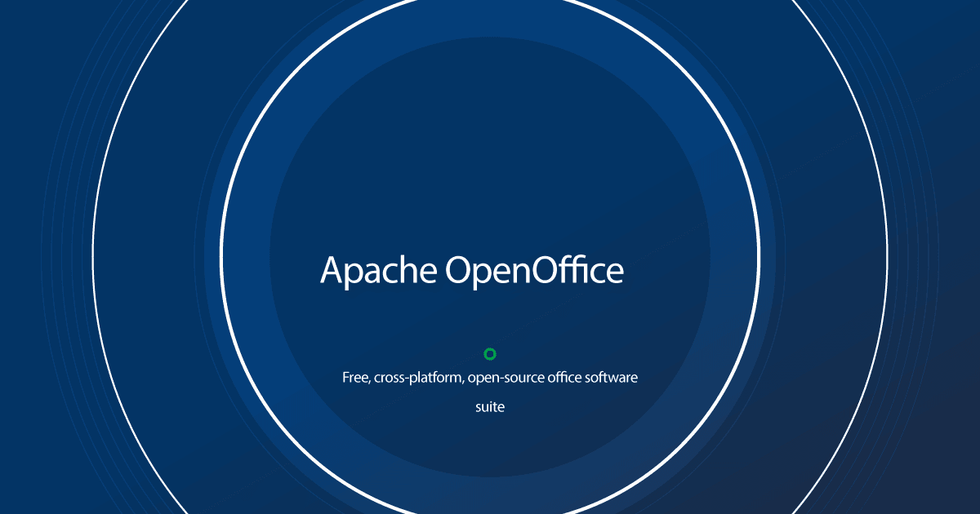
Task: Click the "Apache OpenOffice" title text
Action: click(471, 271)
